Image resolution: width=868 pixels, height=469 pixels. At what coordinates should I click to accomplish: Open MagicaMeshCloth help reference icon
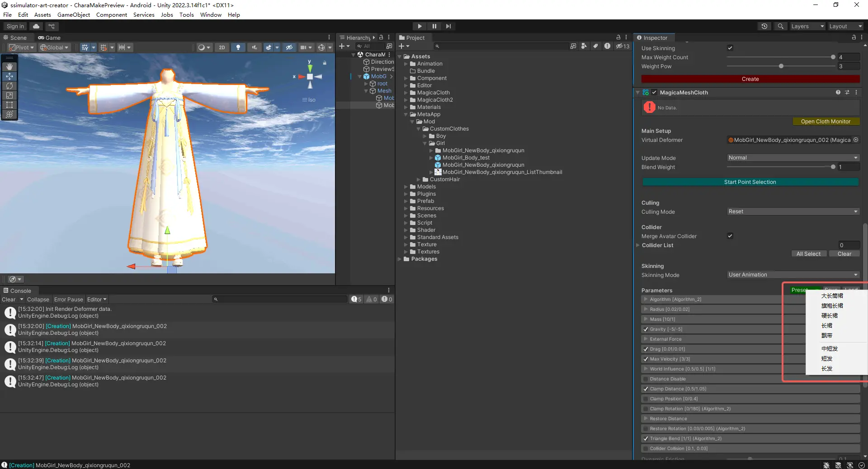coord(838,92)
